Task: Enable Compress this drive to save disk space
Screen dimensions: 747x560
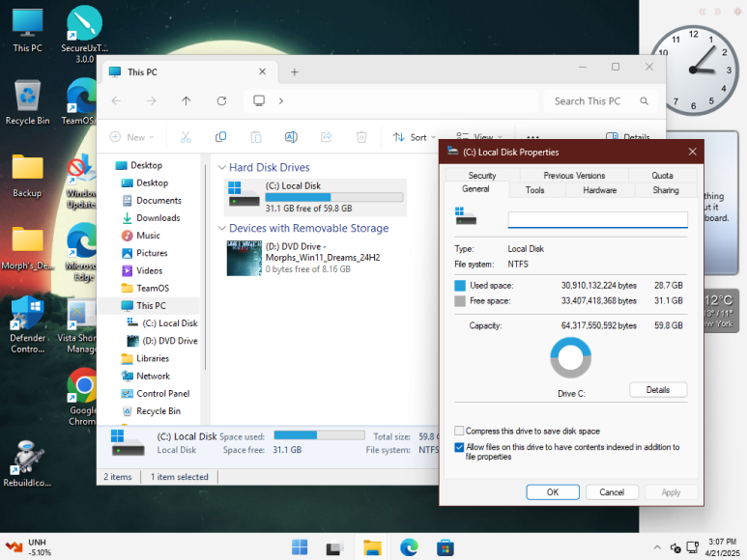Action: point(459,432)
